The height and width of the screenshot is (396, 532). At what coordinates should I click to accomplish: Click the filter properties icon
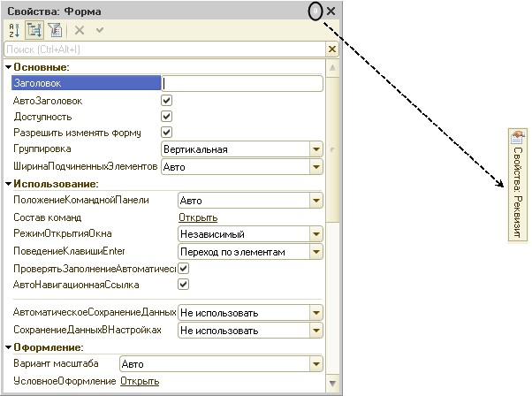[52, 29]
